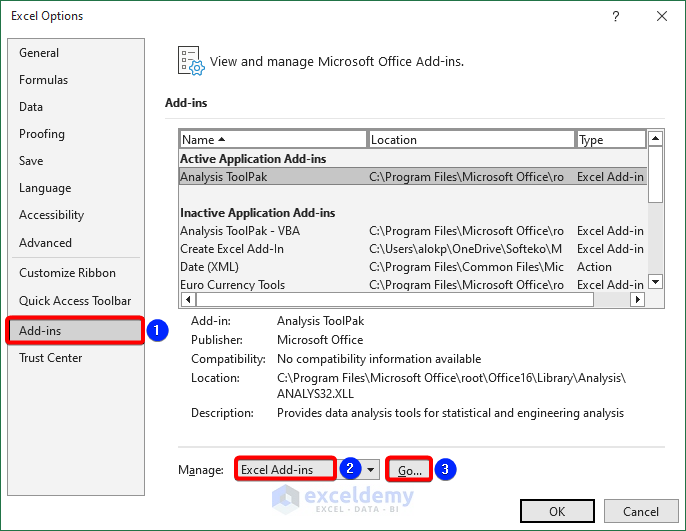Open the Trust Center category
This screenshot has height=531, width=686.
pyautogui.click(x=51, y=358)
